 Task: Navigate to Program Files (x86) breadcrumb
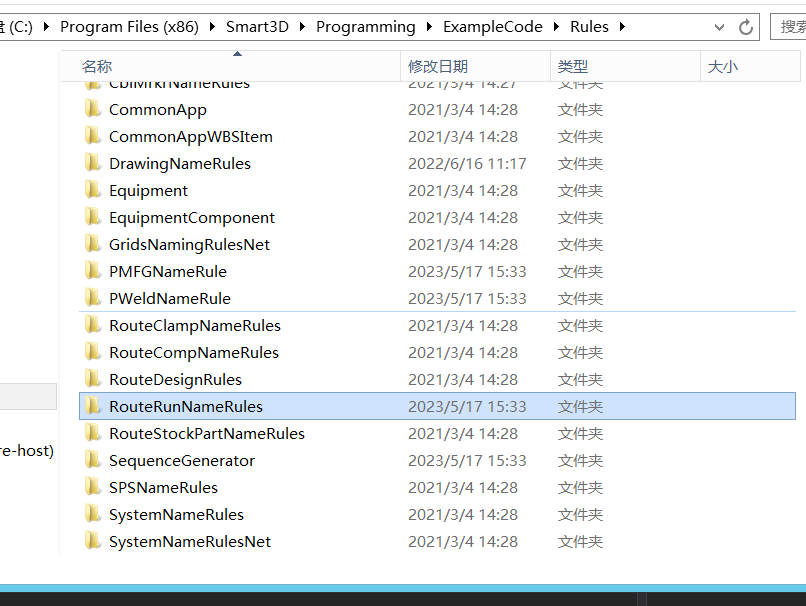pyautogui.click(x=129, y=27)
